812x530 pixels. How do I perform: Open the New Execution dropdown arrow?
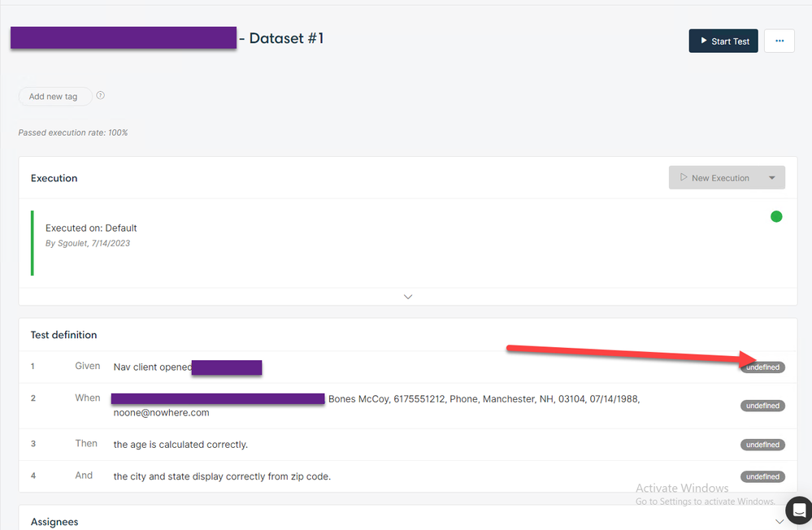click(772, 178)
